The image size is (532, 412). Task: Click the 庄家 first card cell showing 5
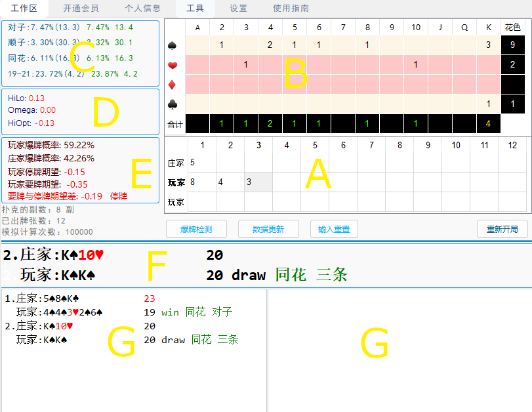click(x=201, y=162)
